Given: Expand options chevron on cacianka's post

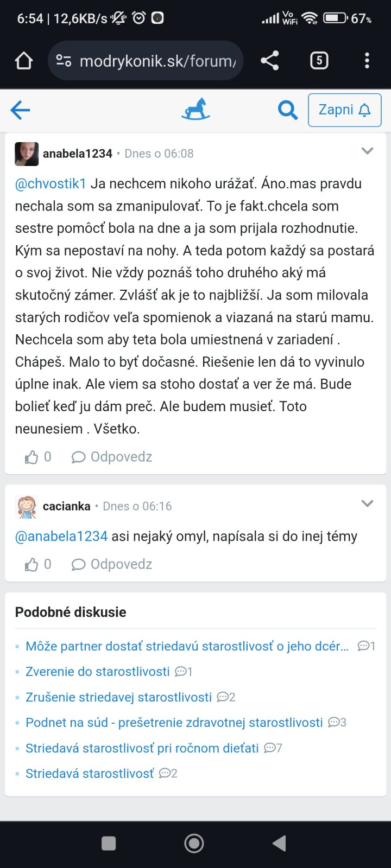Looking at the screenshot, I should [x=367, y=504].
